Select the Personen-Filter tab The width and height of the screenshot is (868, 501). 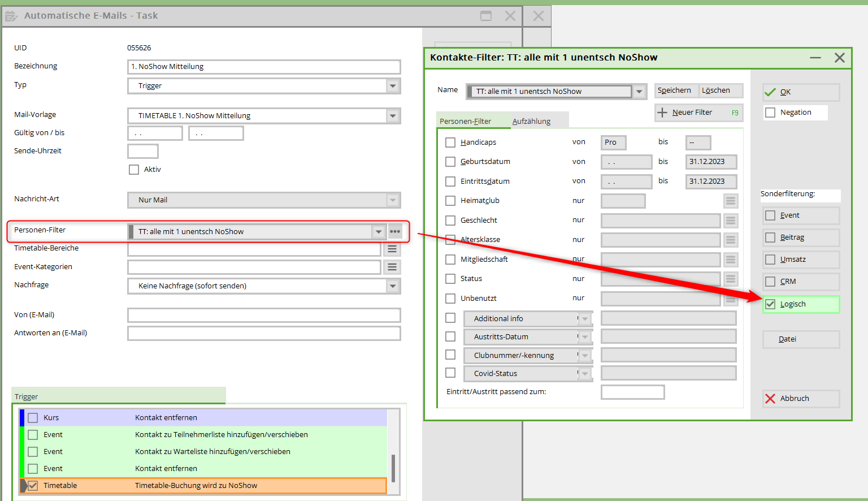(x=466, y=121)
